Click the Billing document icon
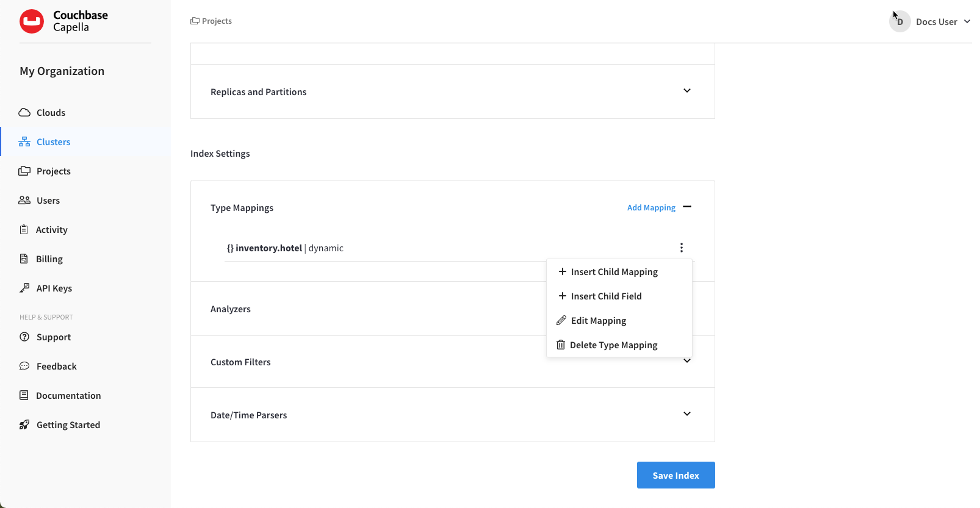This screenshot has height=508, width=980. pos(24,259)
